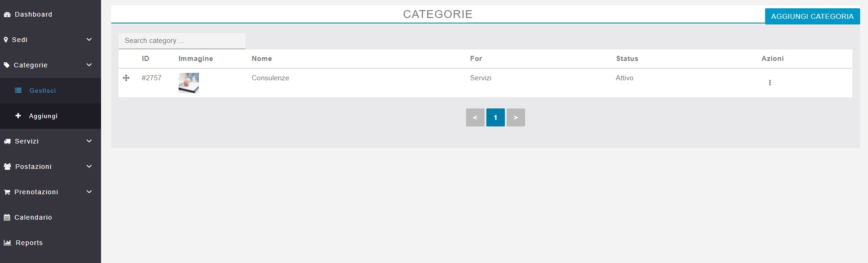
Task: Click the drag handle for Consulenze row
Action: [x=126, y=78]
